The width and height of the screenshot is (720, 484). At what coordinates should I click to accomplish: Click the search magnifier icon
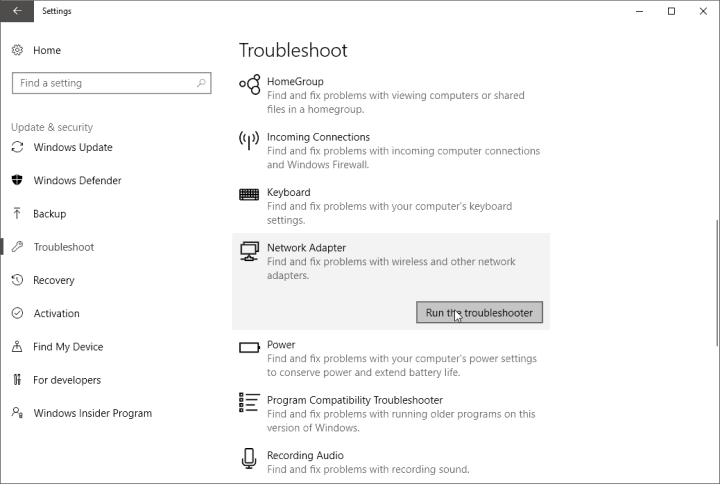click(202, 83)
